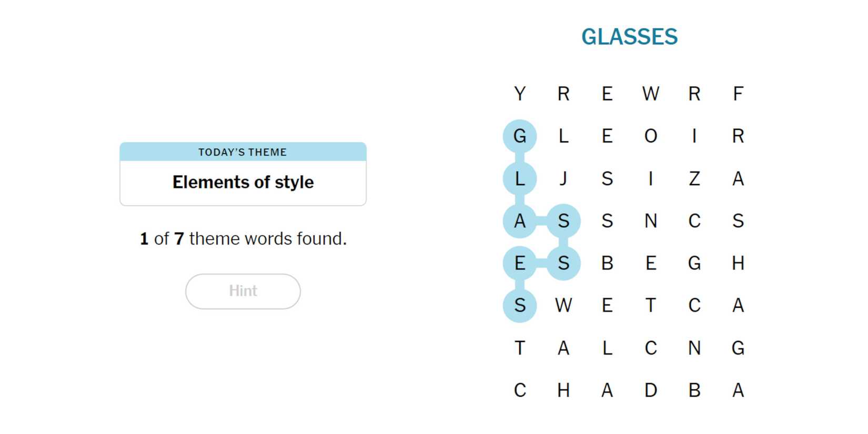
Task: Tap the letter Z tile
Action: tap(694, 178)
